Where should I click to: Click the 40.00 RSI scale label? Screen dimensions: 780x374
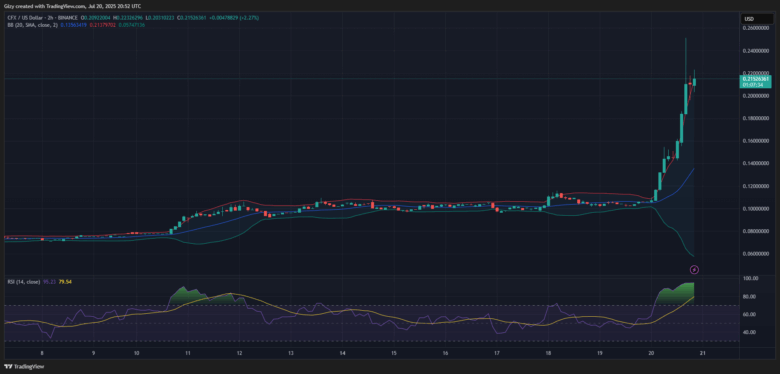coord(749,332)
